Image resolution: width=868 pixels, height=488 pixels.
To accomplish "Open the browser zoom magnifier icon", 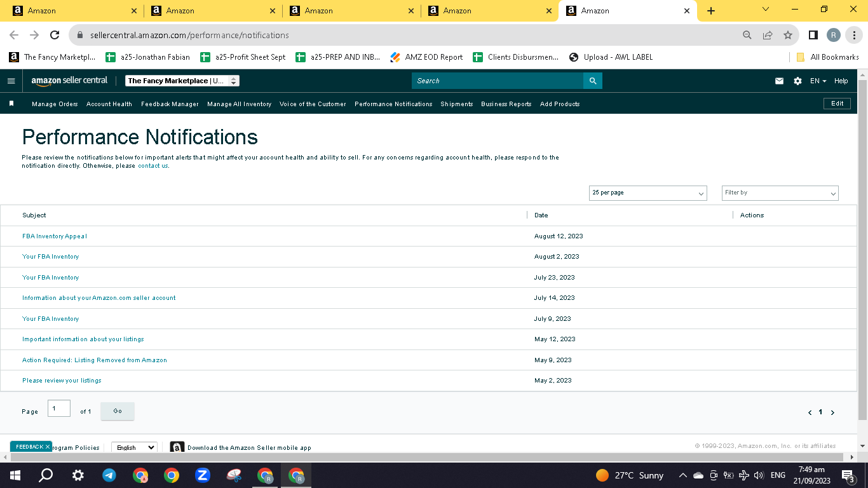I will 747,35.
